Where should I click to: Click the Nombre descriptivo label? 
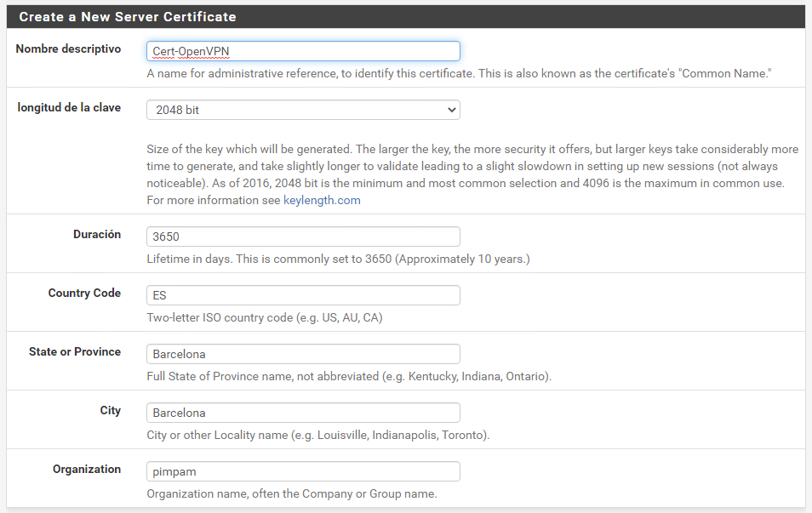click(x=68, y=48)
